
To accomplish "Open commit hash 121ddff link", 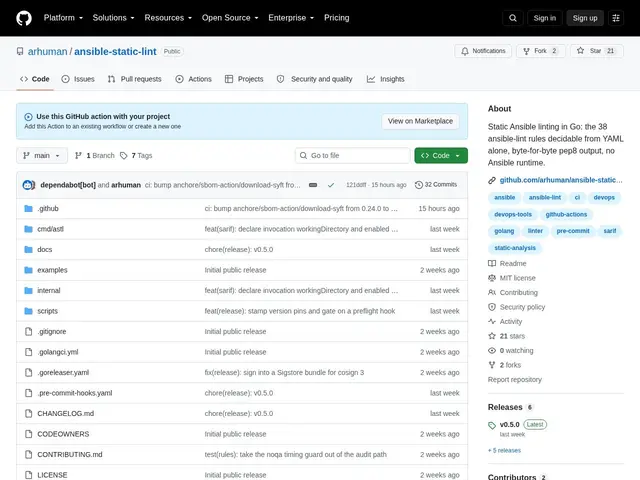I will tap(356, 185).
